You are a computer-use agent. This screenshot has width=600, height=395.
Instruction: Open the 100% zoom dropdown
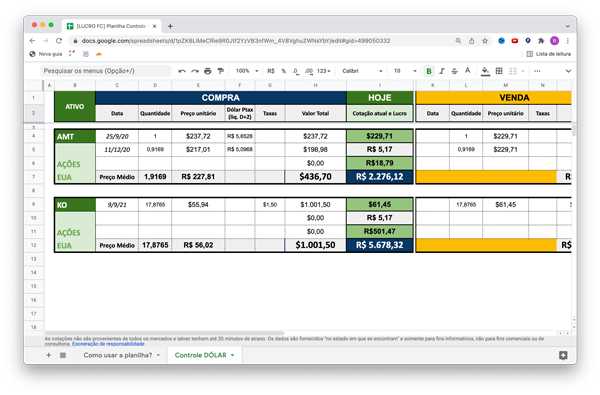coord(247,71)
